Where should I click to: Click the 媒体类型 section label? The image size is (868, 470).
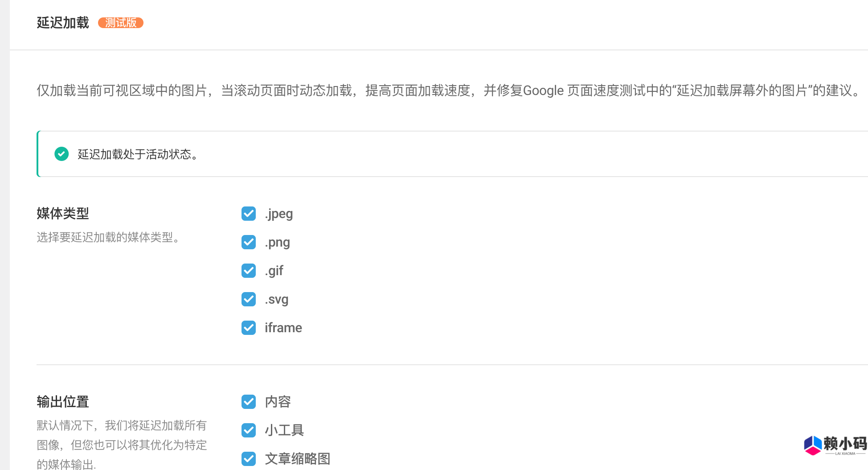click(62, 214)
